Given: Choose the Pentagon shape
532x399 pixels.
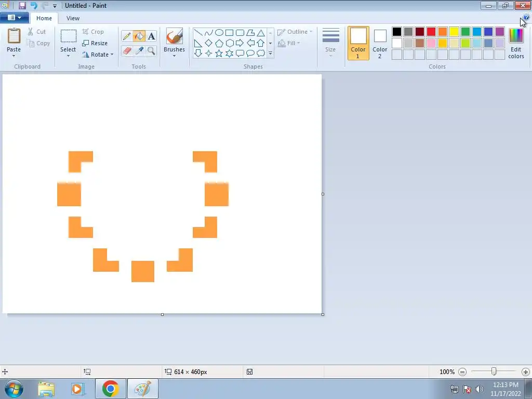Looking at the screenshot, I should coord(219,43).
